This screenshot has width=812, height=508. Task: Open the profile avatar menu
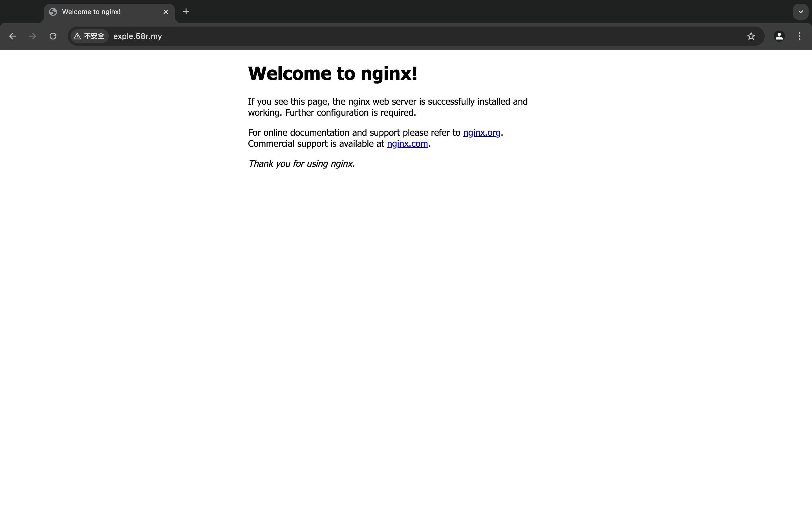(779, 36)
